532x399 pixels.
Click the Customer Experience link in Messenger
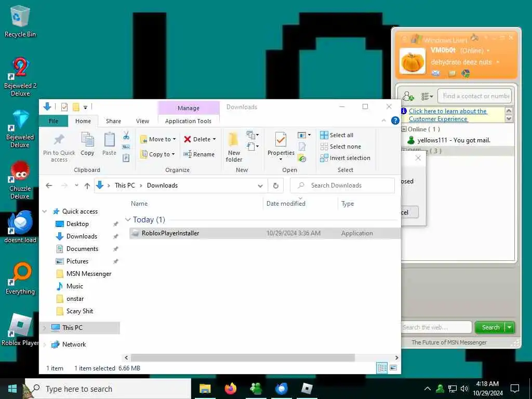tap(448, 115)
